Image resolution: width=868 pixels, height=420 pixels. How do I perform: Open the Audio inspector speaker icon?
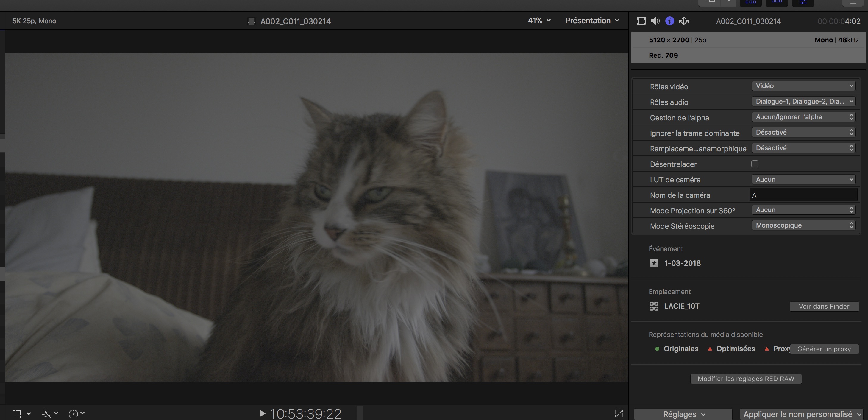click(655, 21)
